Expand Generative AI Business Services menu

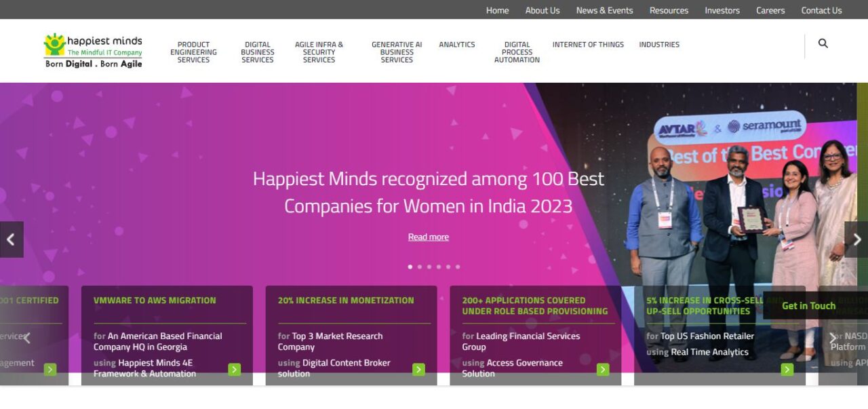point(397,52)
